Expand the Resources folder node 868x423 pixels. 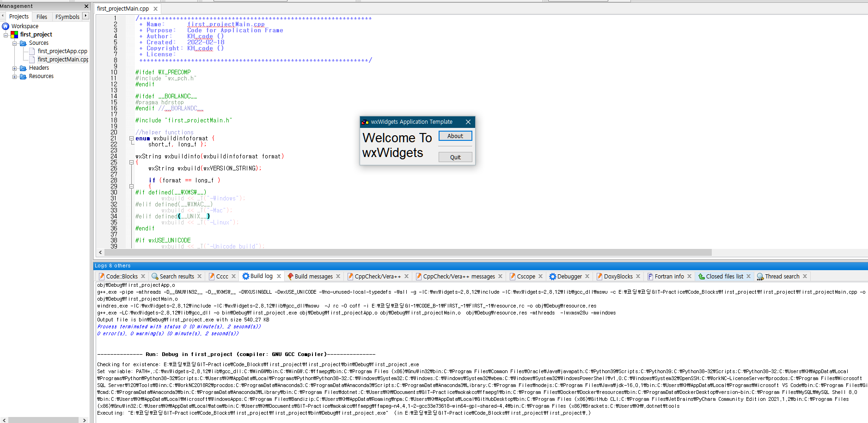tap(15, 77)
